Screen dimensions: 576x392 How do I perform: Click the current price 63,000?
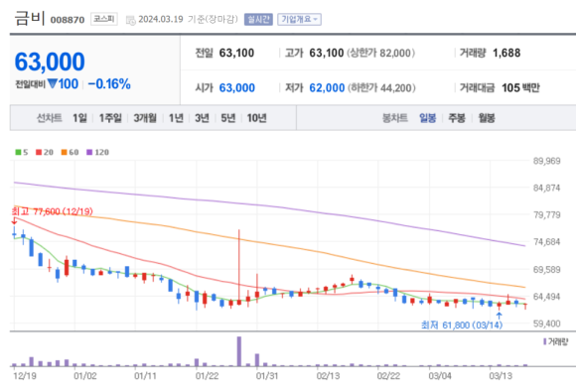(50, 62)
